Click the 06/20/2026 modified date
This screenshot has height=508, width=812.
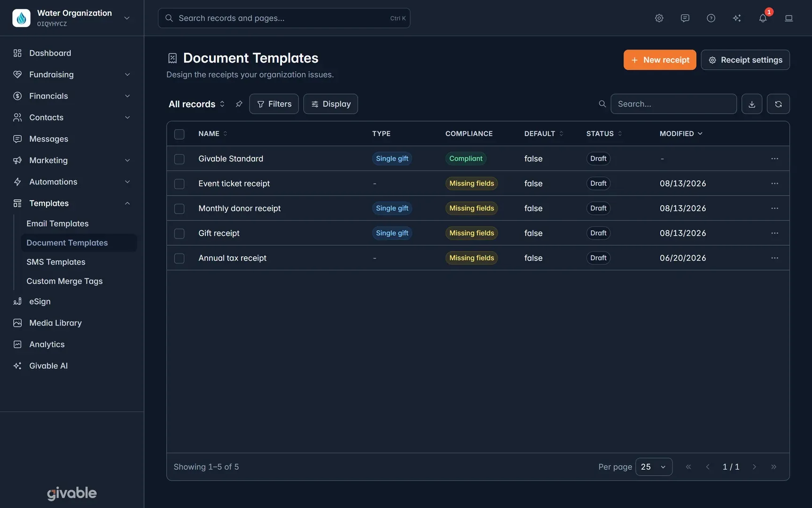tap(682, 258)
